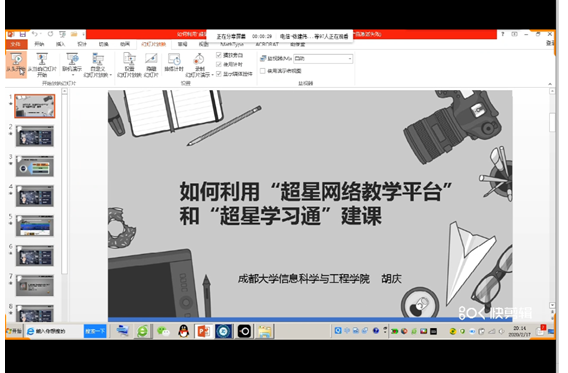This screenshot has width=568, height=373.
Task: Select slide 7 thumbnail
Action: [35, 285]
